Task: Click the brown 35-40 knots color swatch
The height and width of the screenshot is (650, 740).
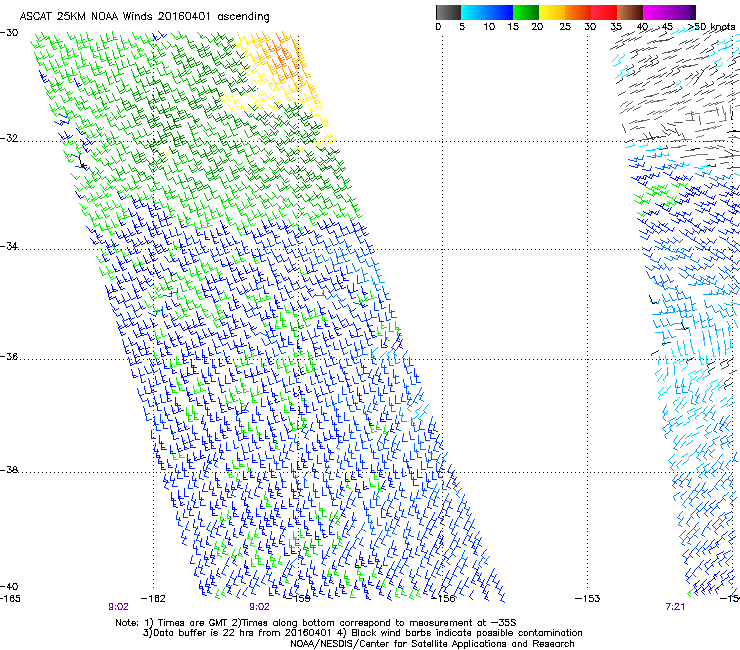Action: [x=630, y=12]
